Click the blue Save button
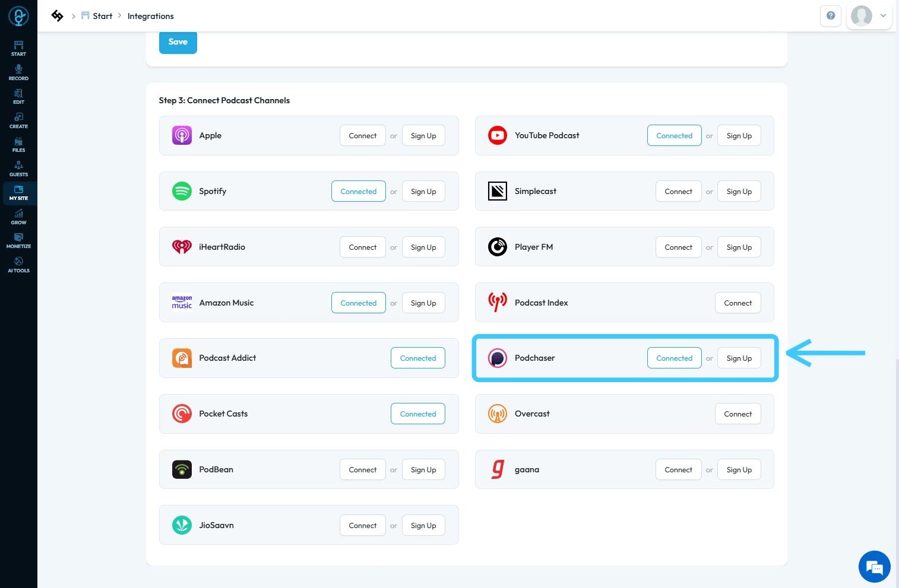 pyautogui.click(x=178, y=42)
